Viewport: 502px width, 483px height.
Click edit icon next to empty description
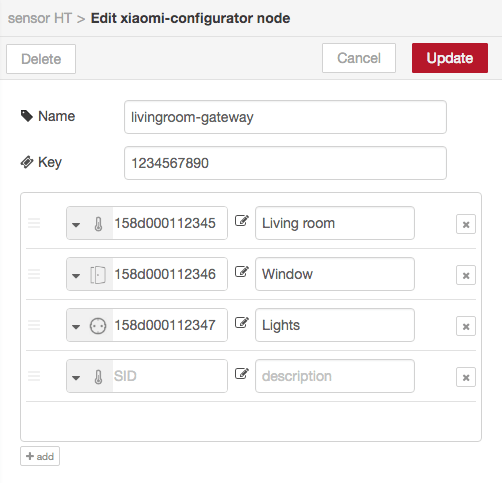pyautogui.click(x=242, y=373)
